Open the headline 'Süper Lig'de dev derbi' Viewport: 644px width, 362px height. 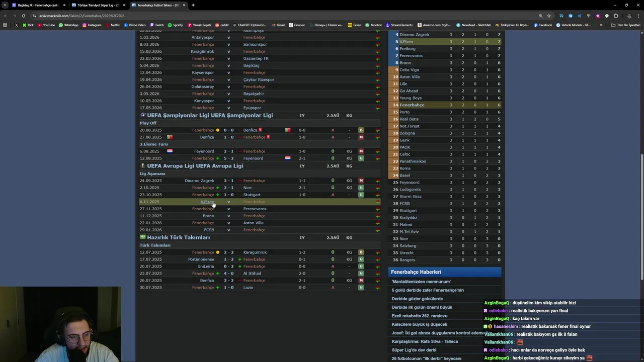pyautogui.click(x=414, y=350)
